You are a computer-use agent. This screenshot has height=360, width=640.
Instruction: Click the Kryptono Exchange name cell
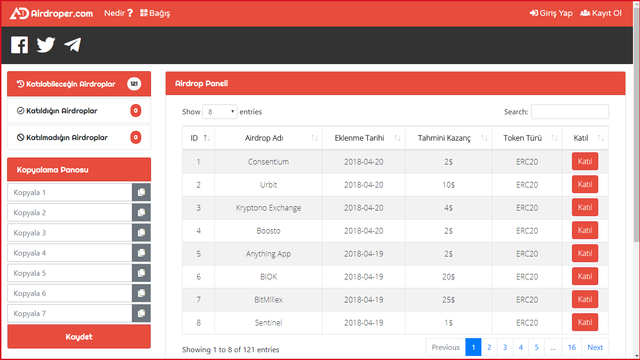coord(268,208)
